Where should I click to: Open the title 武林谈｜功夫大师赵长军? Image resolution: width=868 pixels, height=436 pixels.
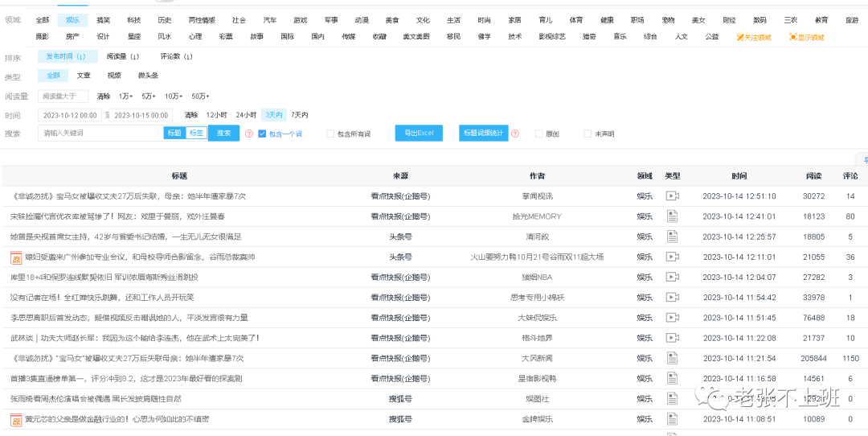coord(134,338)
